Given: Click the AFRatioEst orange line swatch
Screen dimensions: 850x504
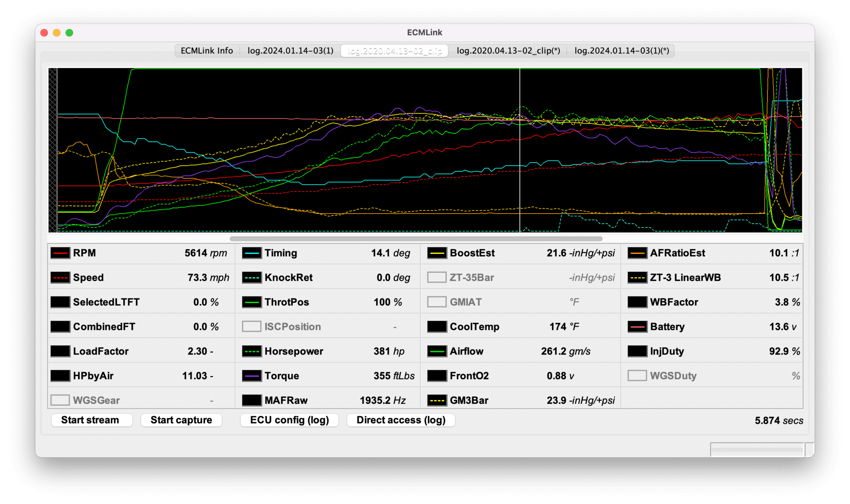Looking at the screenshot, I should click(x=637, y=253).
